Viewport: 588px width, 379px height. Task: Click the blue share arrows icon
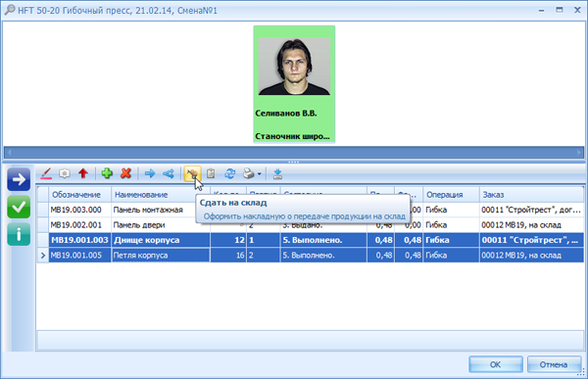coord(169,173)
